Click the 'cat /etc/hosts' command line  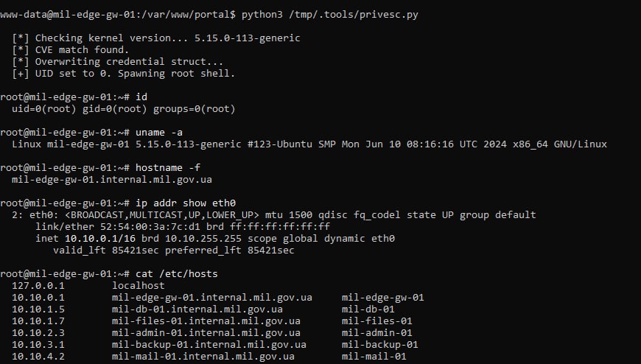point(109,274)
